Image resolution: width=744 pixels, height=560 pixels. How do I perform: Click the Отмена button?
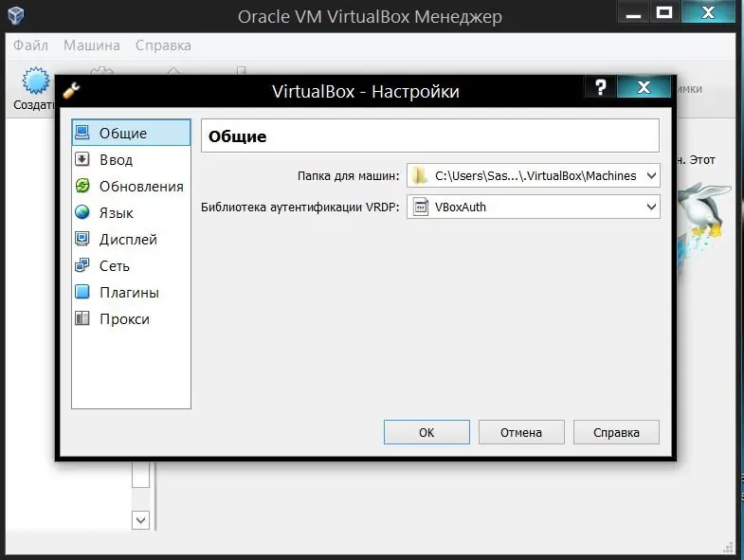pos(521,432)
